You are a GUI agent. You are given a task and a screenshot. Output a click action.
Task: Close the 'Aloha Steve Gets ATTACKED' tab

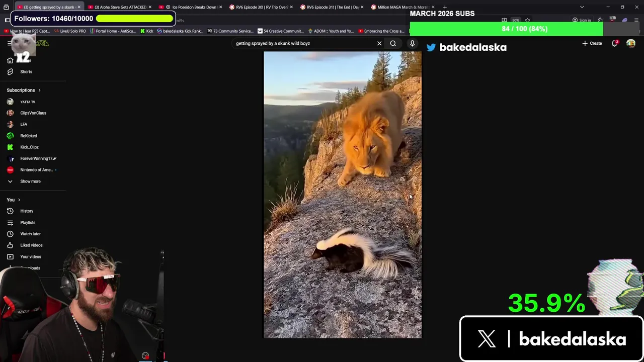tap(150, 7)
